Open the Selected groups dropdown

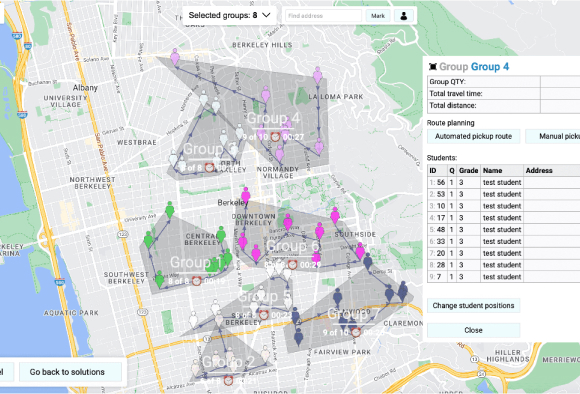pyautogui.click(x=229, y=16)
